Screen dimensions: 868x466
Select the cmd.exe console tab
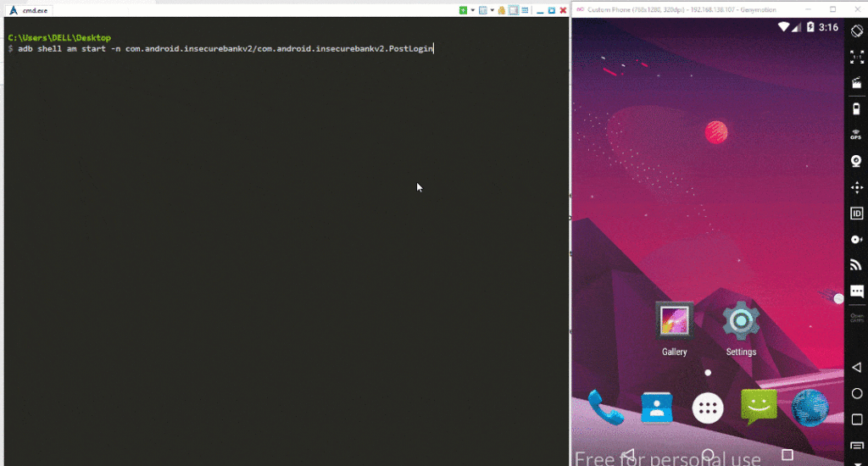click(x=29, y=10)
